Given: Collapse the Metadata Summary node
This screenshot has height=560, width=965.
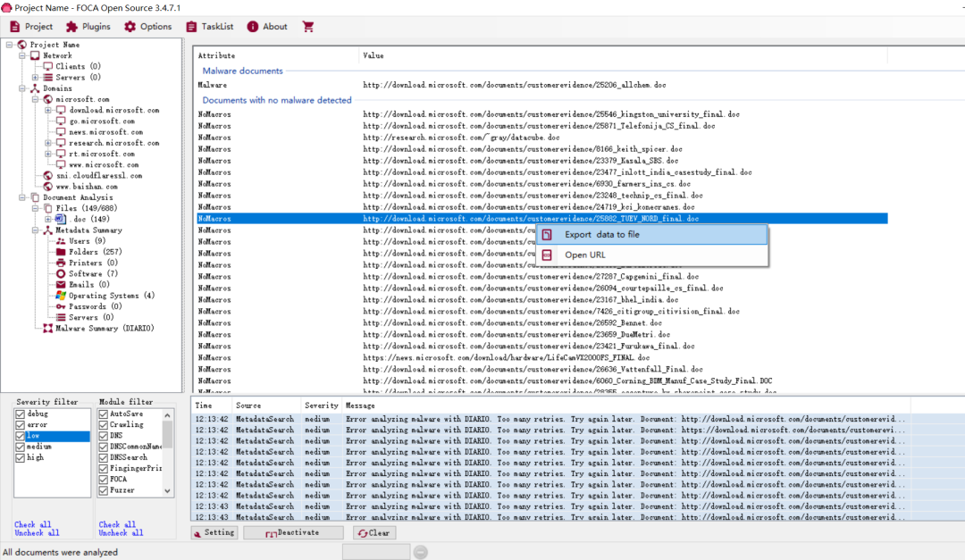Looking at the screenshot, I should click(35, 230).
